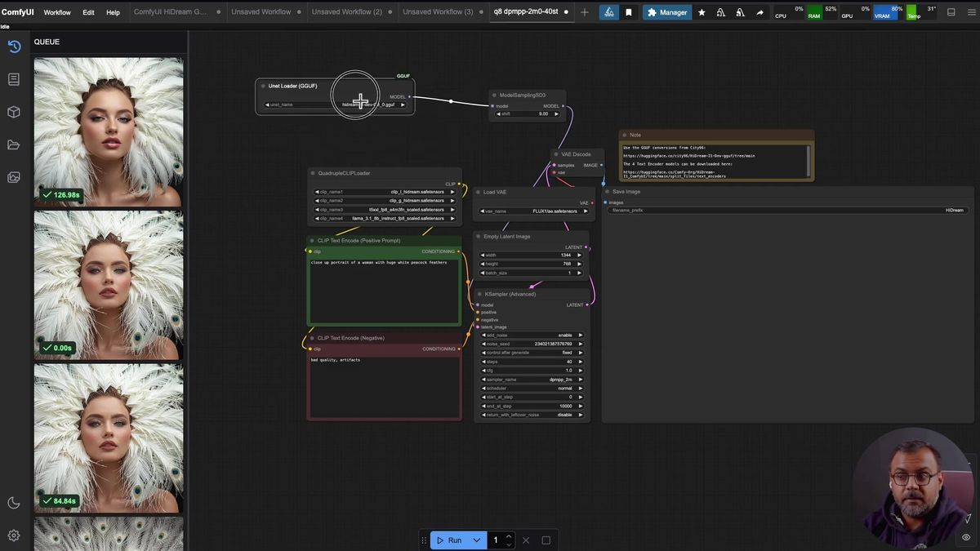Add a new workflow tab with plus
Image resolution: width=980 pixels, height=551 pixels.
(584, 12)
